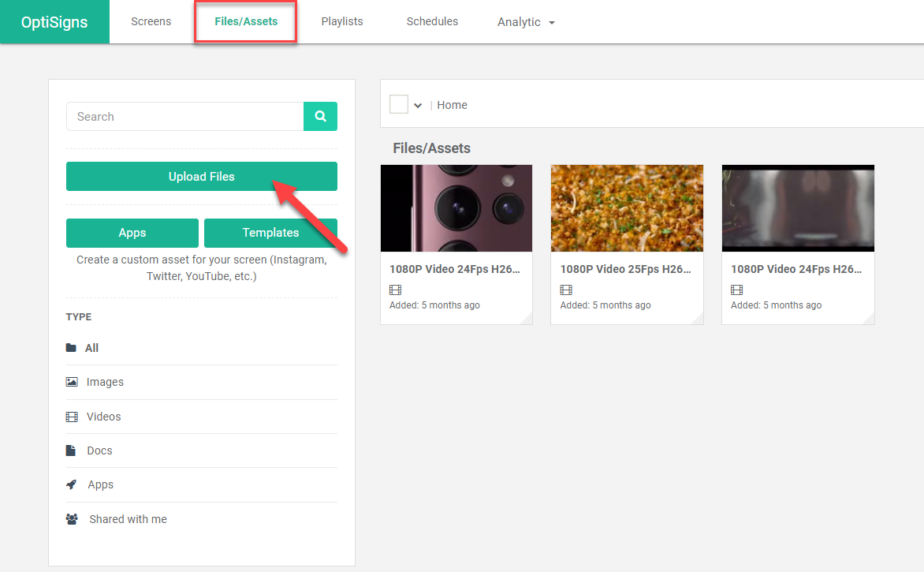Click film icon on the 25Fps video card
The height and width of the screenshot is (572, 924).
566,290
